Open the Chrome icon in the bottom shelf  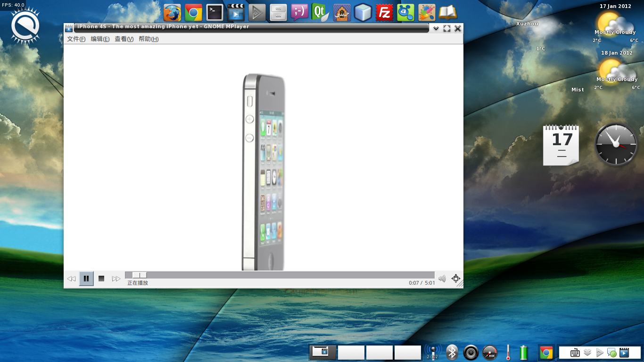(546, 353)
